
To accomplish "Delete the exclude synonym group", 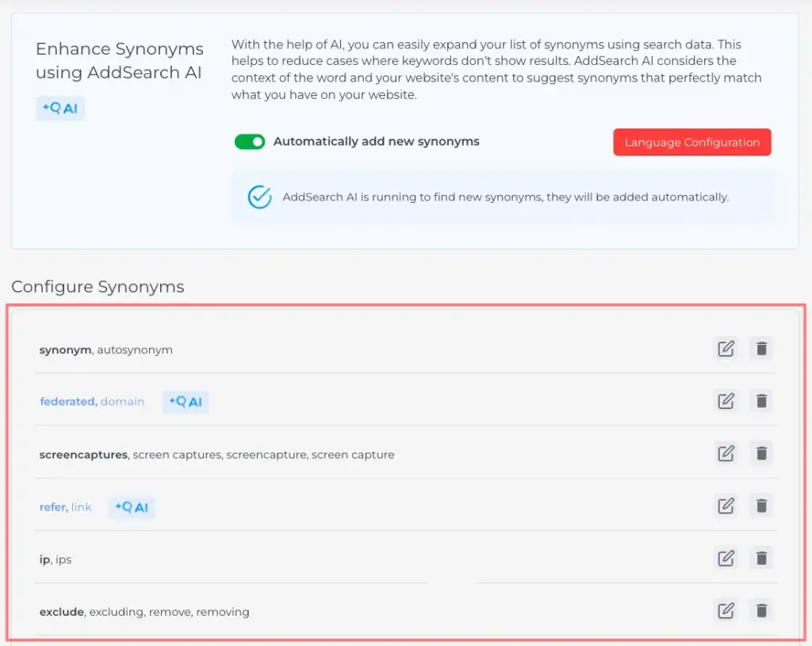I will tap(761, 610).
